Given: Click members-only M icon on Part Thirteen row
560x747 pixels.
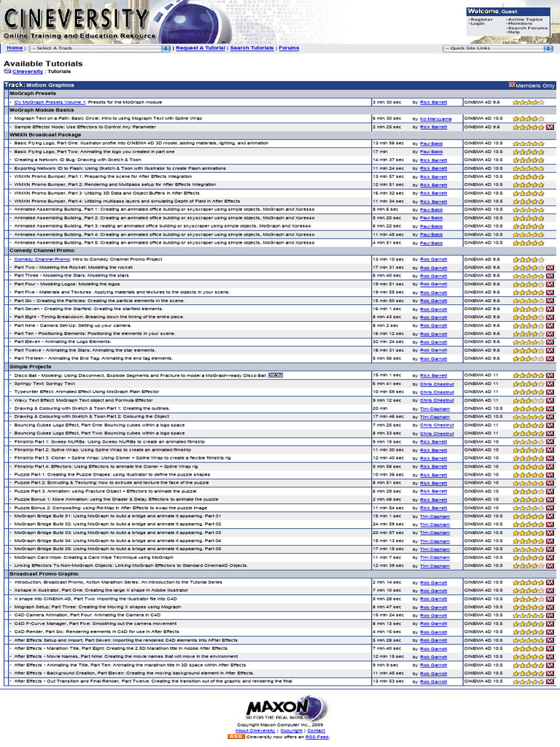Looking at the screenshot, I should point(550,358).
